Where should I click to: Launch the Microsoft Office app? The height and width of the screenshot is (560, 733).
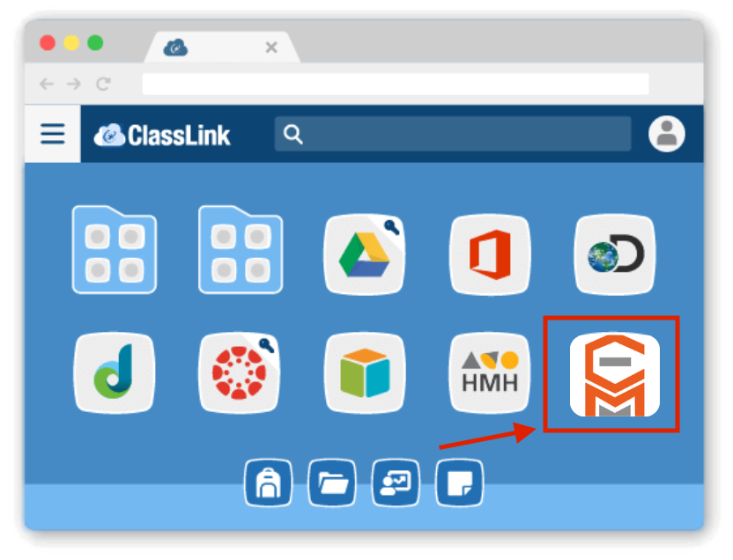(490, 255)
